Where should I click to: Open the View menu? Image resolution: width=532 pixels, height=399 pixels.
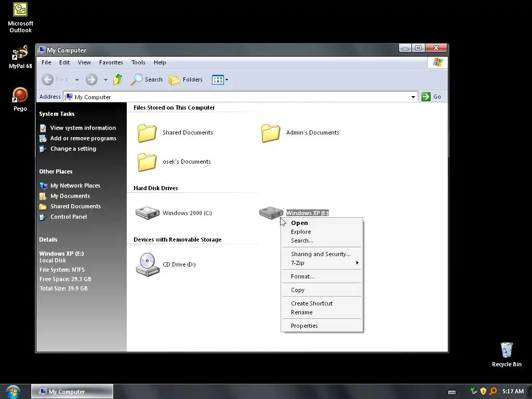pyautogui.click(x=84, y=62)
